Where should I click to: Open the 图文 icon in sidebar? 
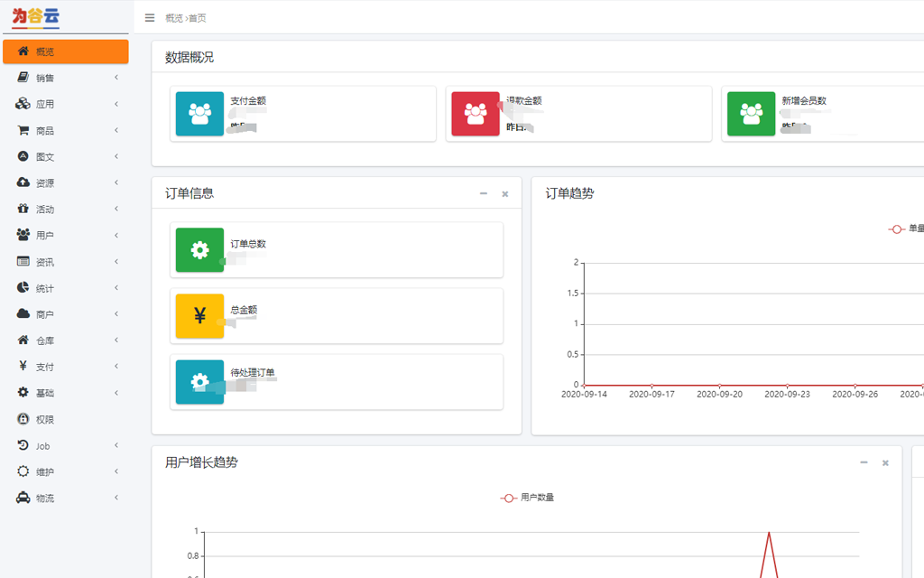[23, 156]
